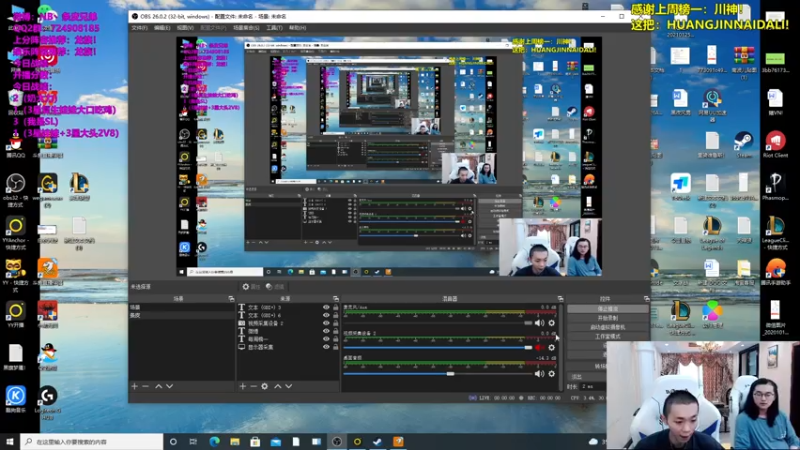Adjust the 视频采集设备 2 volume slider
Image resolution: width=800 pixels, height=450 pixels.
pos(438,347)
